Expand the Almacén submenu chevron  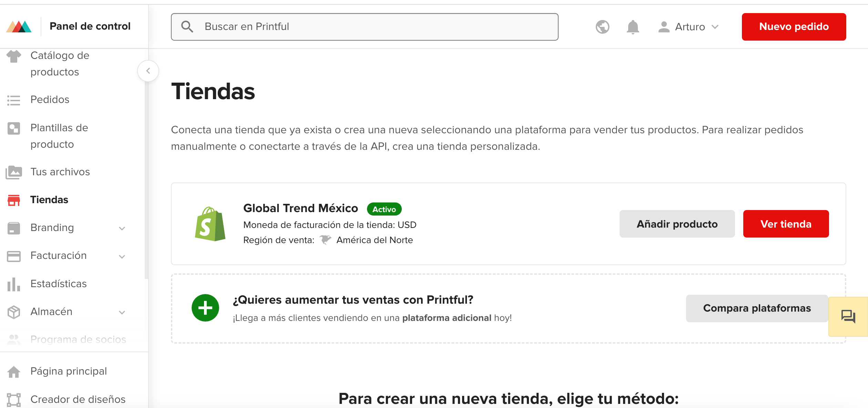[122, 312]
